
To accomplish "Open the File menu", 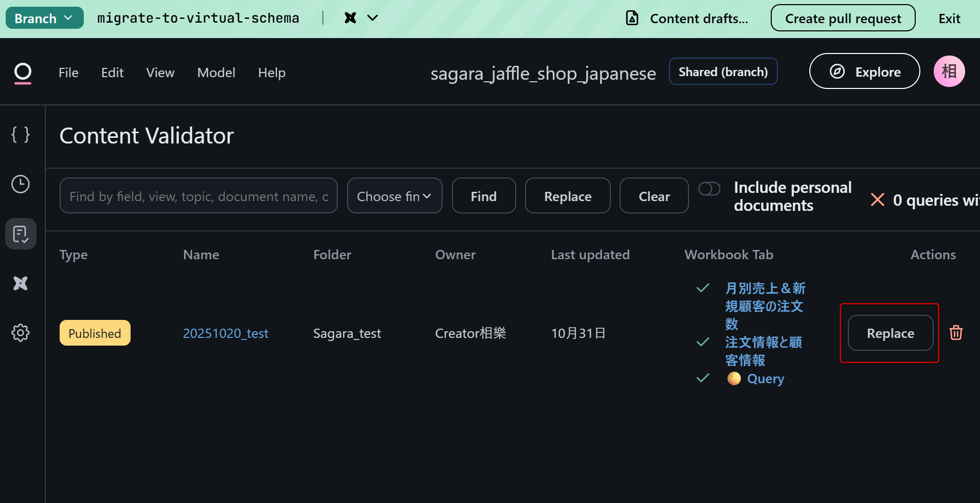I will [x=68, y=73].
